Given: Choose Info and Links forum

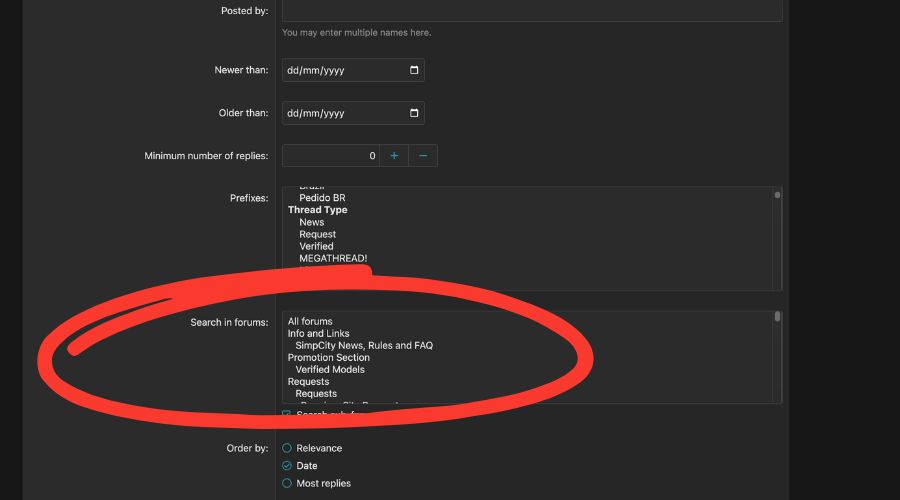Looking at the screenshot, I should pos(318,333).
